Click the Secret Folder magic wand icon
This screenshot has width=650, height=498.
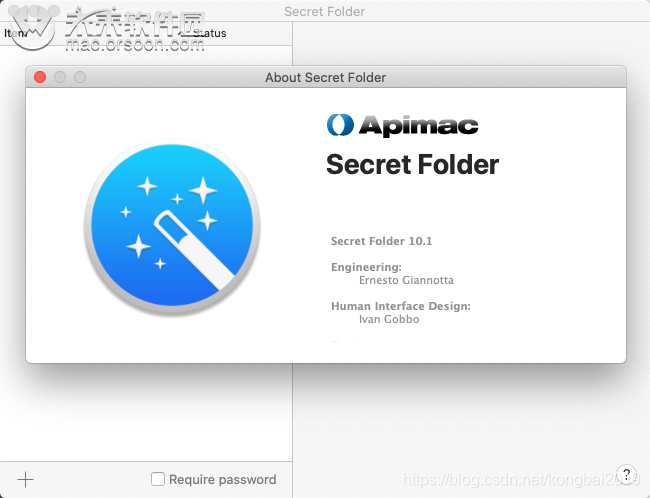172,226
